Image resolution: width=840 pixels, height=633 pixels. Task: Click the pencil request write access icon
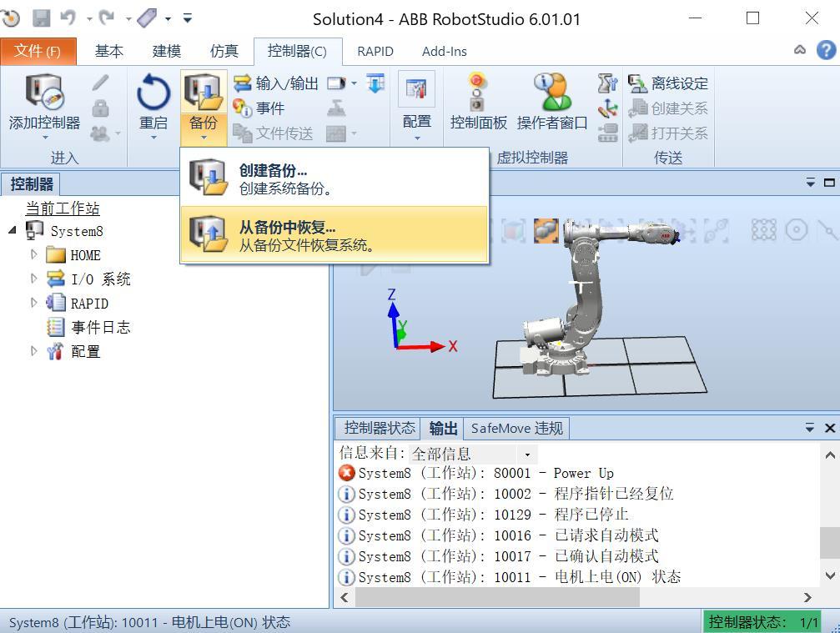[100, 83]
